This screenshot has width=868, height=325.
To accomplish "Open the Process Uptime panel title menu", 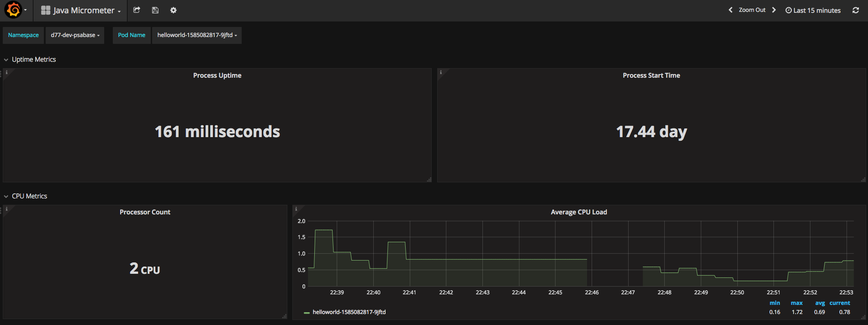I will point(217,75).
